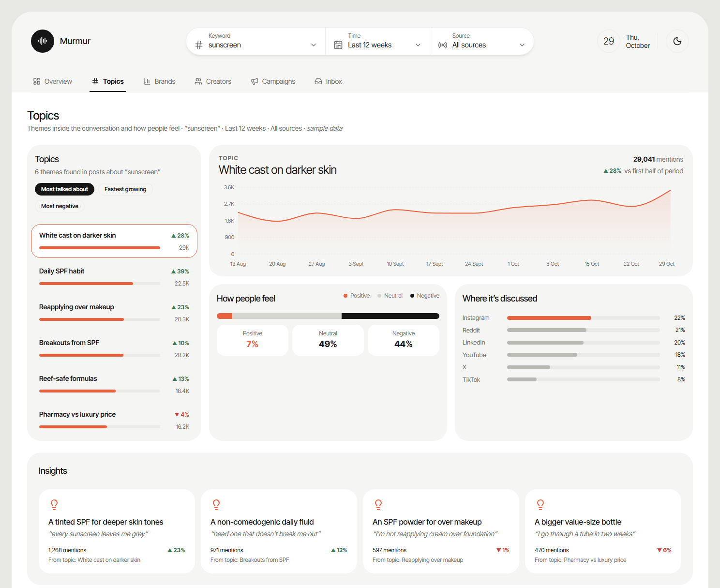Select the Pharmacy vs luxury price topic
The width and height of the screenshot is (720, 588).
coord(114,420)
